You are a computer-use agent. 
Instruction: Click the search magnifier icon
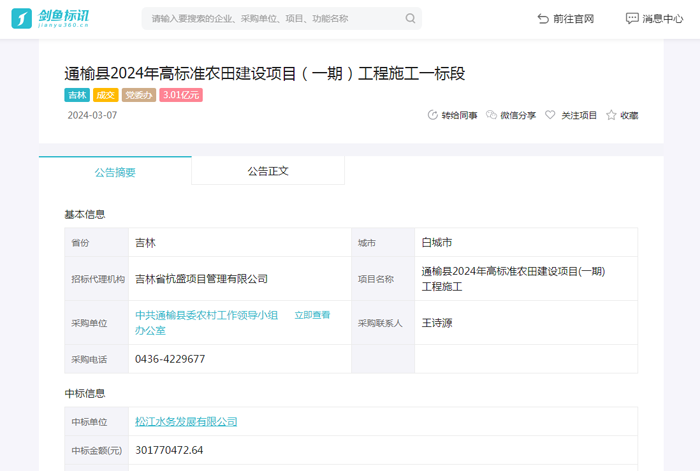tap(410, 18)
